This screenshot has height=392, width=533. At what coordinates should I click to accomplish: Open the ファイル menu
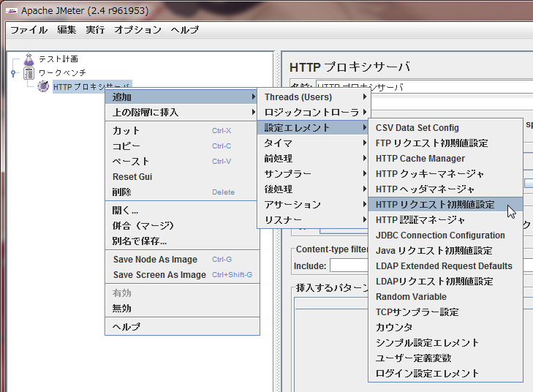(x=29, y=30)
